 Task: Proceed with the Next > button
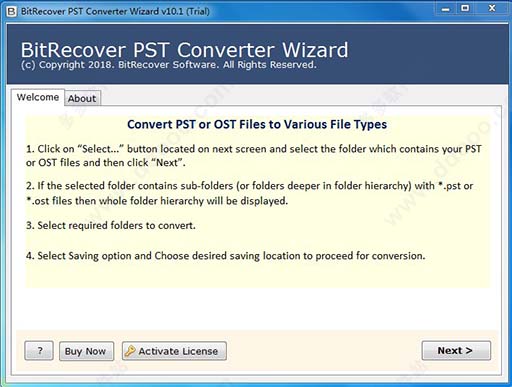pyautogui.click(x=456, y=350)
